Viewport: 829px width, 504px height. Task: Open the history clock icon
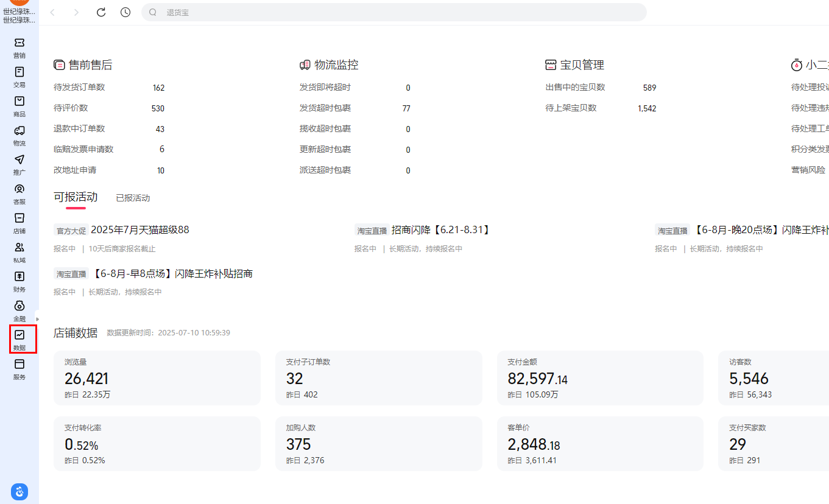click(x=125, y=12)
